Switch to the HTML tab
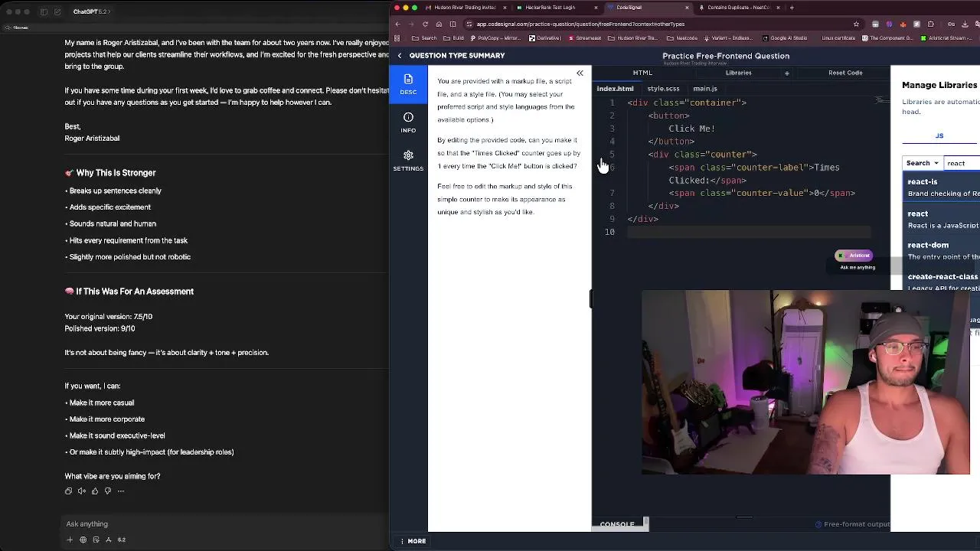 642,73
